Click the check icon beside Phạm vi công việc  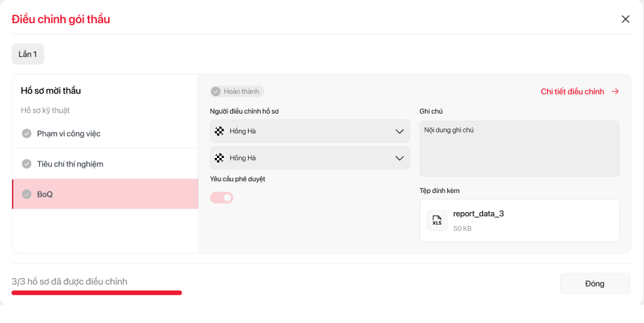[x=27, y=133]
